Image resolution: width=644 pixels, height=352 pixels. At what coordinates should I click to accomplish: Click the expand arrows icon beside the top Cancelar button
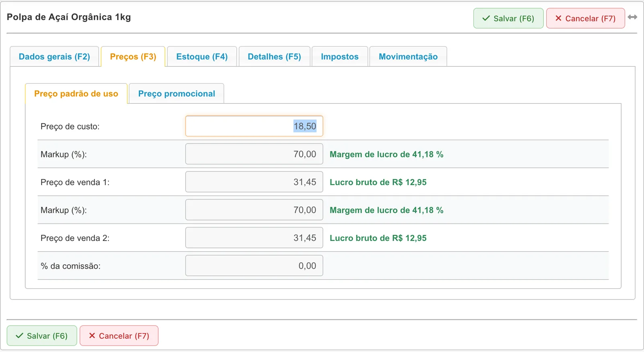click(632, 17)
